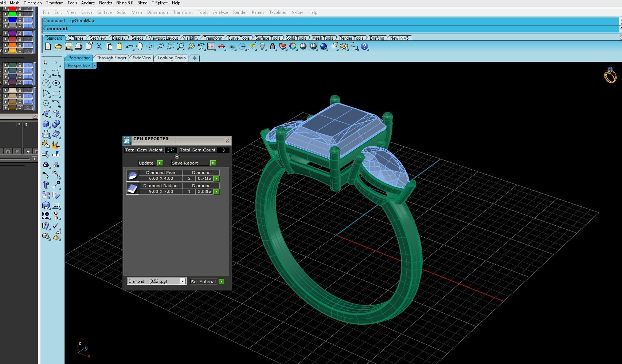
Task: Open the V-Ray menu
Action: tap(297, 12)
